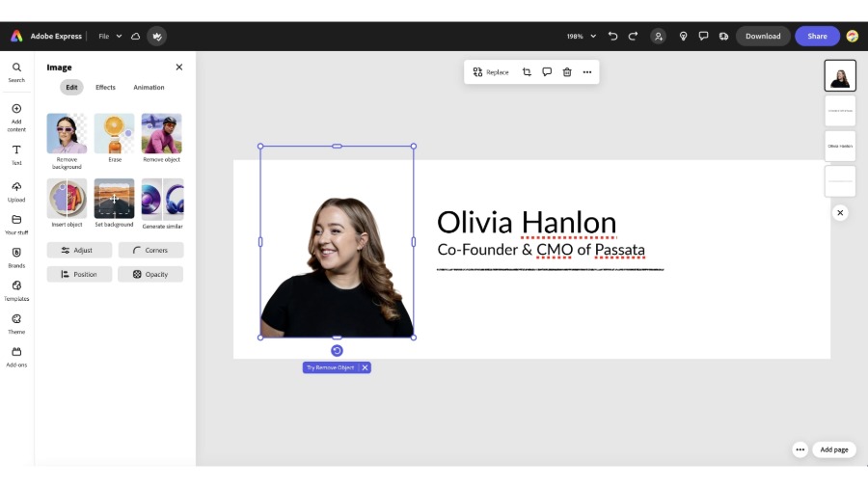Screen dimensions: 868x488
Task: Select the Olivia Hanlon page thumbnail
Action: pyautogui.click(x=840, y=146)
